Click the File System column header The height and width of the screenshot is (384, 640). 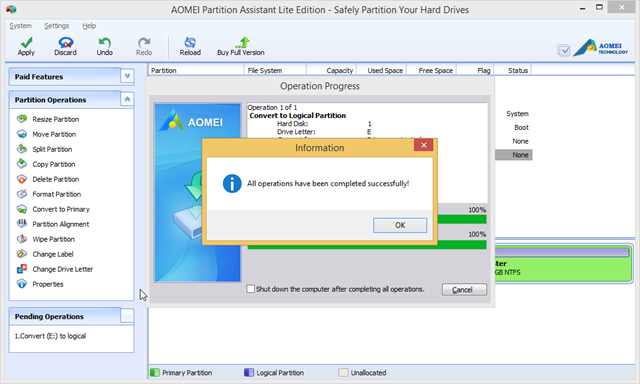click(x=275, y=70)
